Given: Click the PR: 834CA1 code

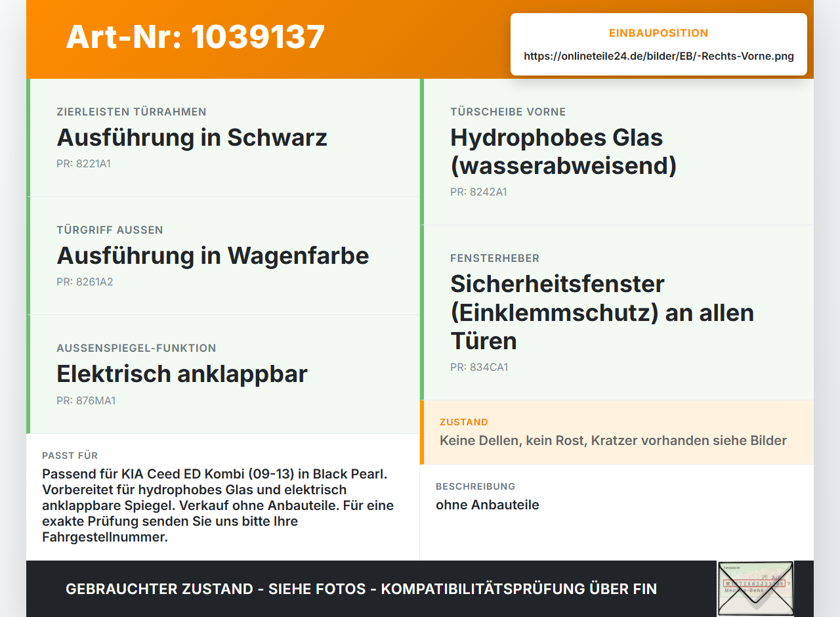Looking at the screenshot, I should coord(479,367).
